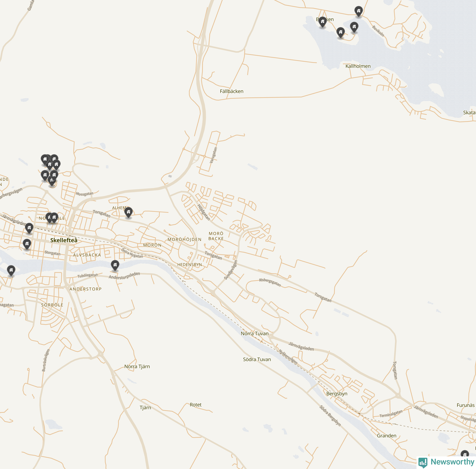The image size is (476, 469).
Task: Select the house marker above Anderstorpsleden
Action: [115, 265]
